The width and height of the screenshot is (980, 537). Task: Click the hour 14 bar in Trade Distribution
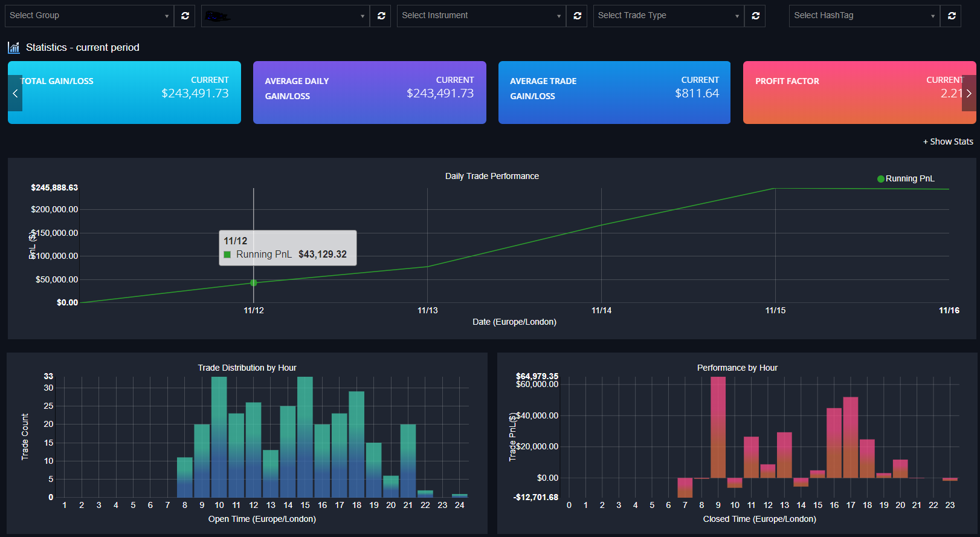click(x=288, y=452)
